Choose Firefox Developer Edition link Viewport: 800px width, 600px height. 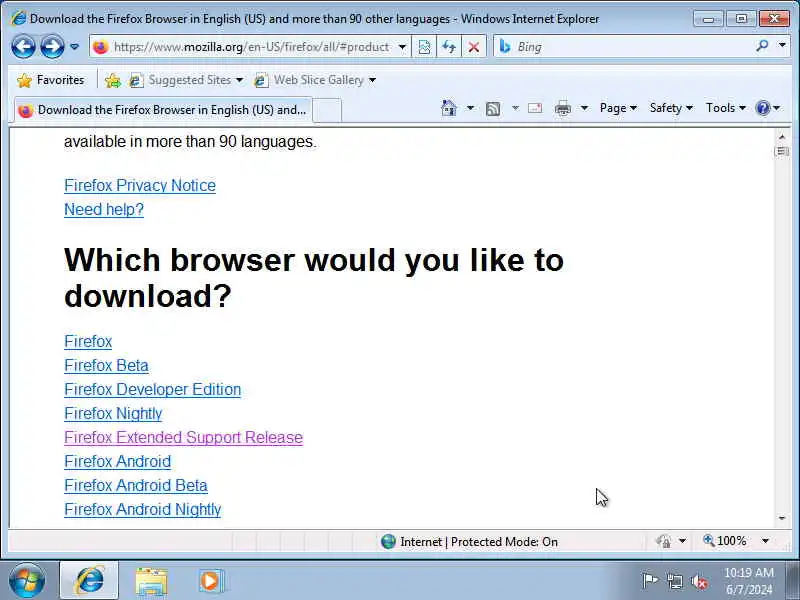pos(153,390)
